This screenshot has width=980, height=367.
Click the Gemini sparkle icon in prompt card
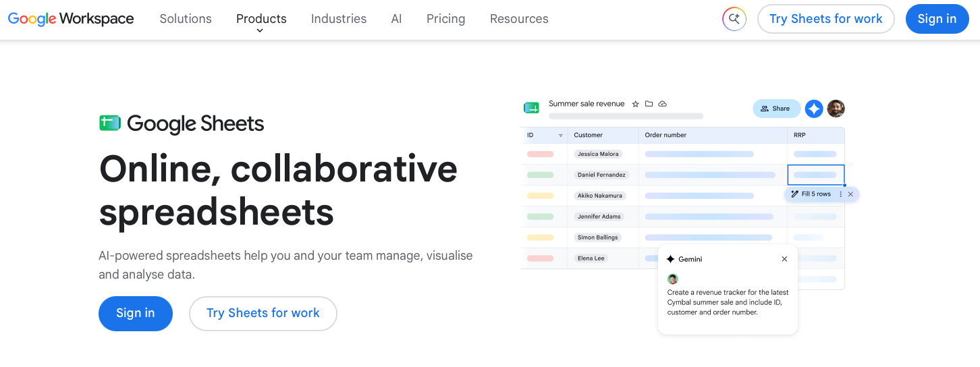(670, 259)
